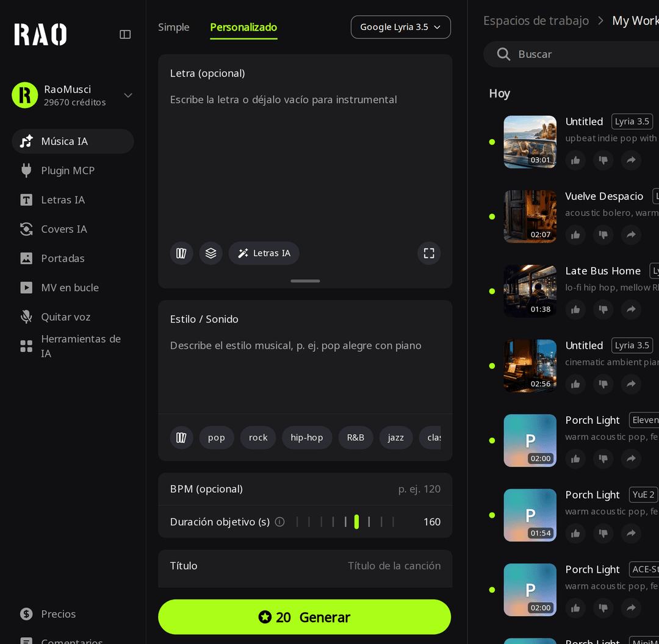Image resolution: width=659 pixels, height=644 pixels.
Task: Share the Porch Light 02:00 Eleven track
Action: pyautogui.click(x=631, y=459)
